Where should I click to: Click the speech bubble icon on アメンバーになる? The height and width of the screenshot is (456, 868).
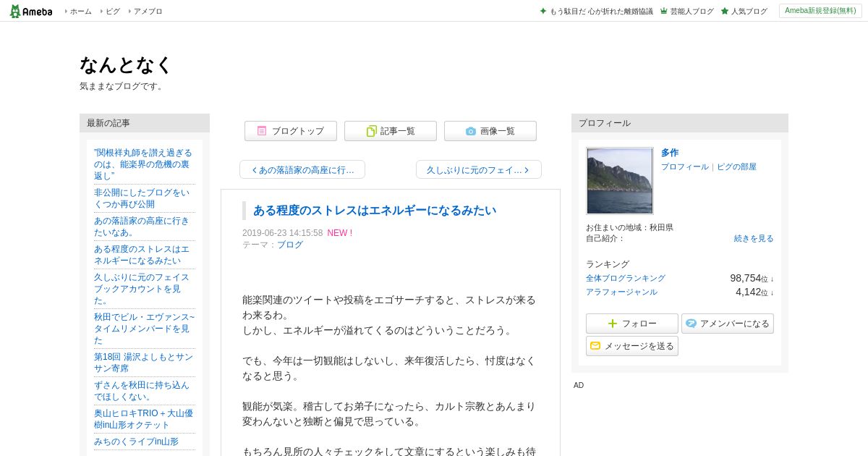[692, 324]
